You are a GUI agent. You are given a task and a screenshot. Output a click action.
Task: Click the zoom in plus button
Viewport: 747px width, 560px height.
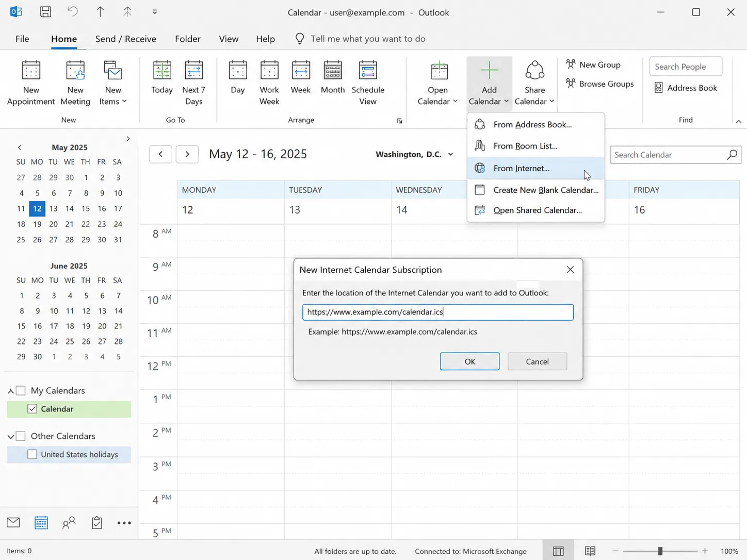tap(705, 551)
